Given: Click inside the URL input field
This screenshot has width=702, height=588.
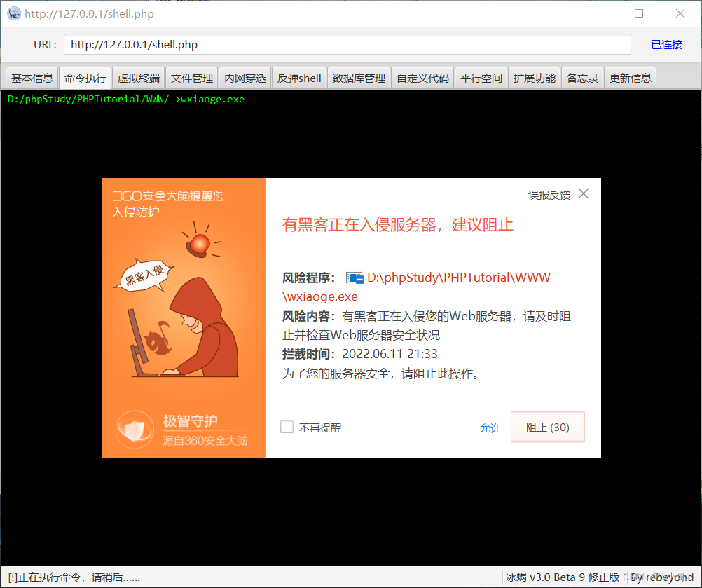Looking at the screenshot, I should 347,43.
